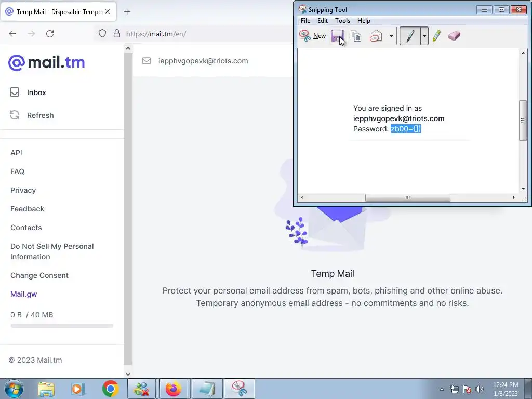Click the Snipping Tool scroll left arrow
This screenshot has height=399, width=532.
[302, 197]
